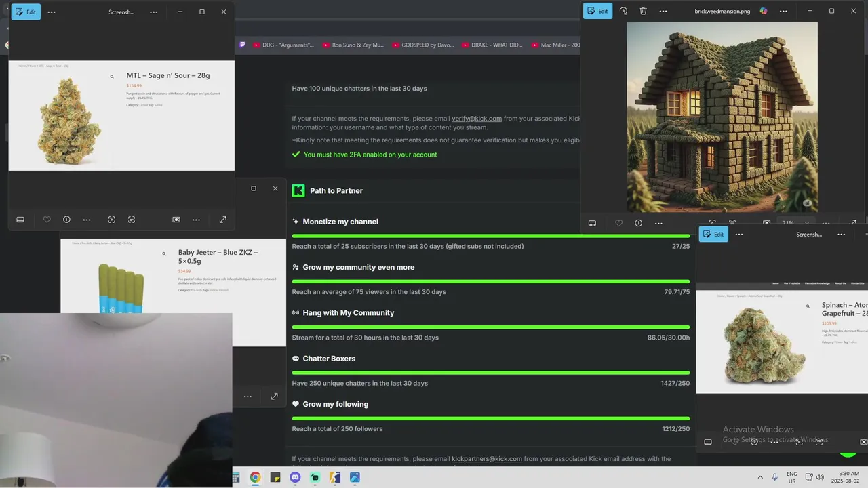Click the Monetize my channel sparkle icon

296,222
